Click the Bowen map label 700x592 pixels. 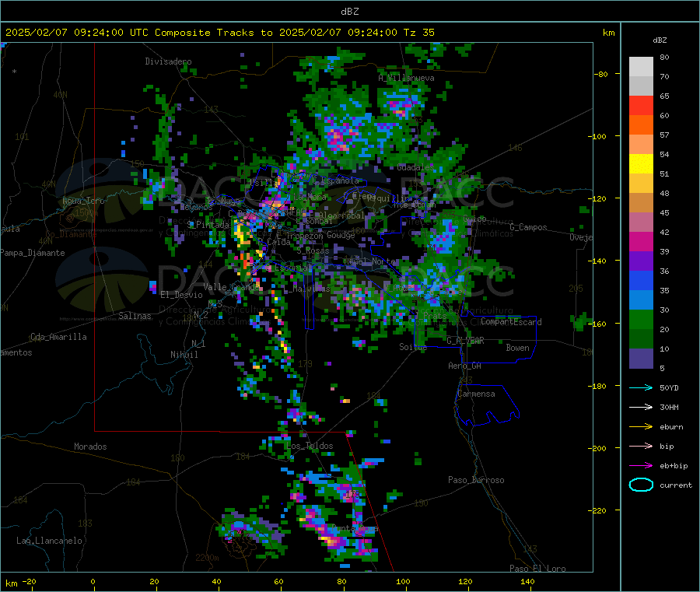tap(517, 347)
